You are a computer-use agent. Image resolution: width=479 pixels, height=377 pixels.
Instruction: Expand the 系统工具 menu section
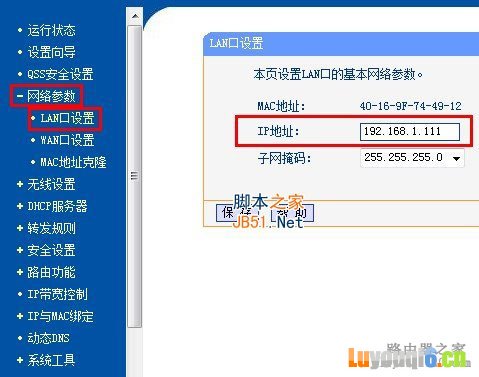pos(51,360)
